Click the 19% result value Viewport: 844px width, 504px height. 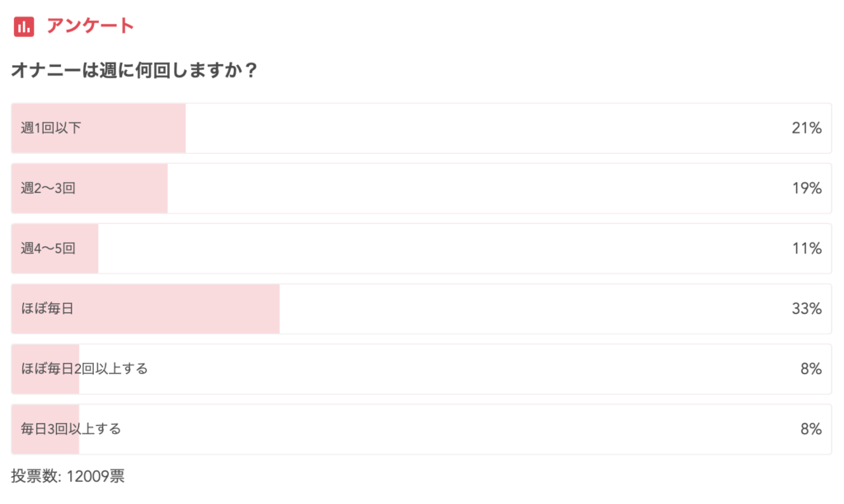click(806, 188)
